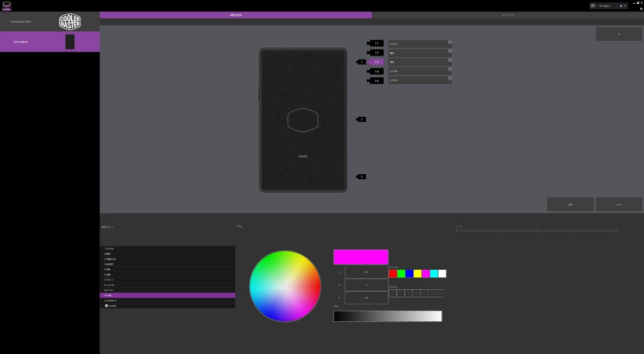Click the Reset (リセット) button
This screenshot has height=354, width=644.
click(619, 204)
